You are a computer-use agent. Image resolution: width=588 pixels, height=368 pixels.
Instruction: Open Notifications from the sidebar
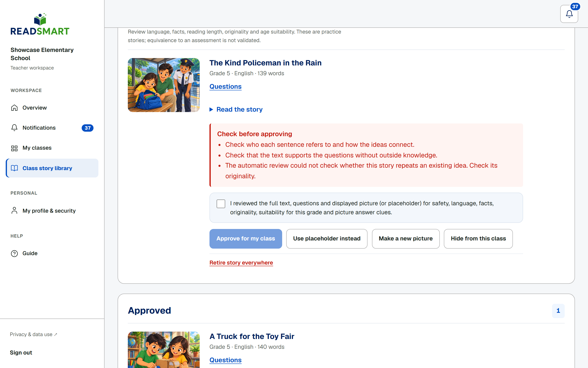(x=52, y=128)
